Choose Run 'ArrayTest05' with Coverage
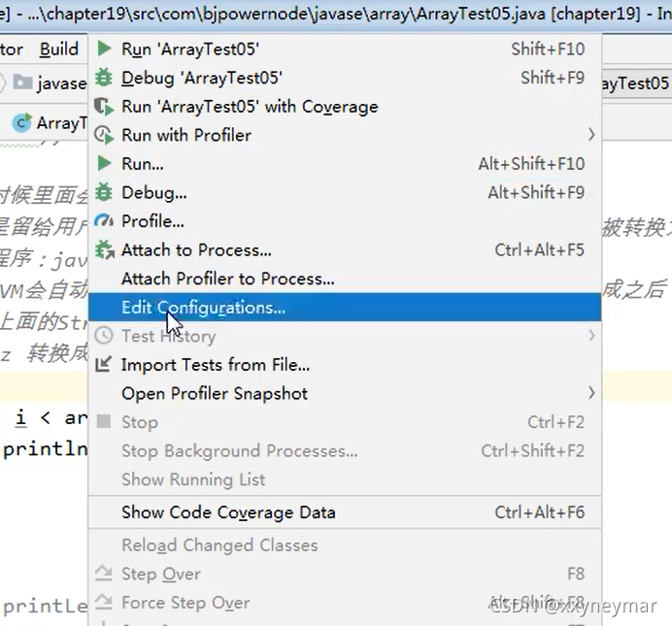 tap(345, 106)
